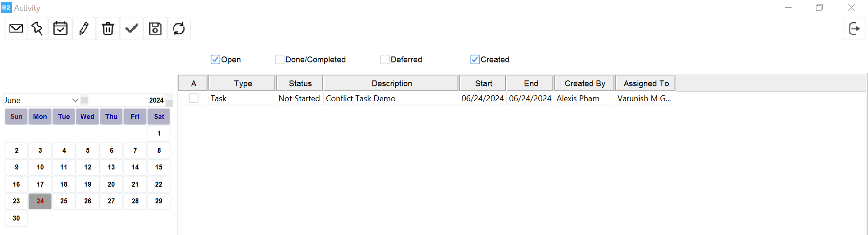Click the pencil edit icon
The image size is (868, 235).
click(84, 29)
